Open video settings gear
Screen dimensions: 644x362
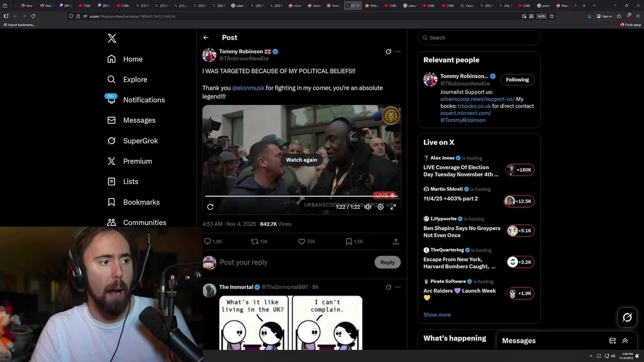(380, 207)
